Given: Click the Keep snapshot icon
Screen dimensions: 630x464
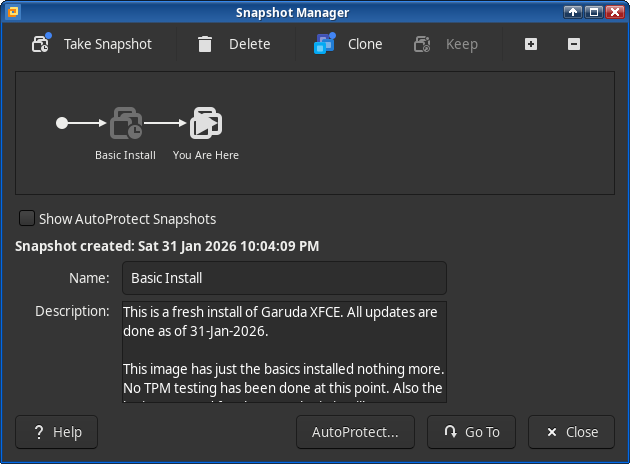Looking at the screenshot, I should tap(422, 44).
